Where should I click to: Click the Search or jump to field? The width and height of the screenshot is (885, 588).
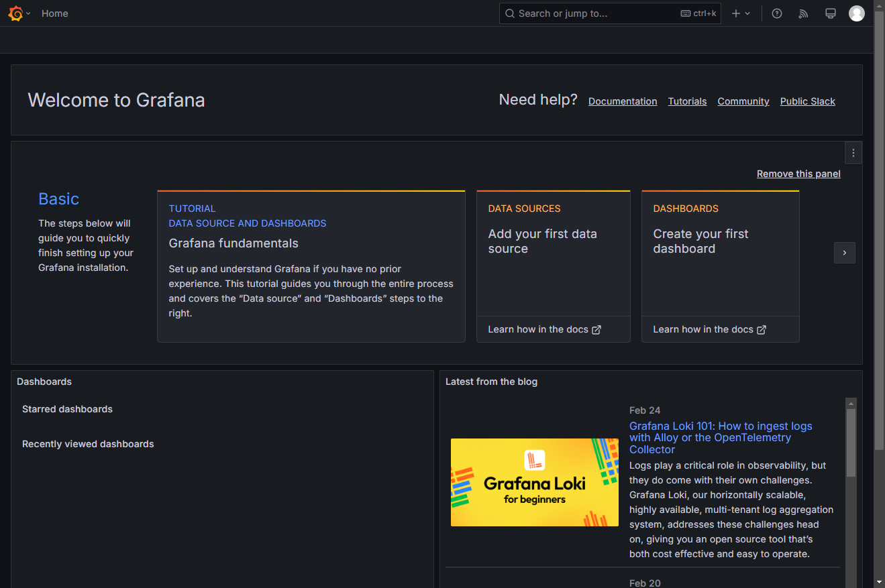(610, 13)
